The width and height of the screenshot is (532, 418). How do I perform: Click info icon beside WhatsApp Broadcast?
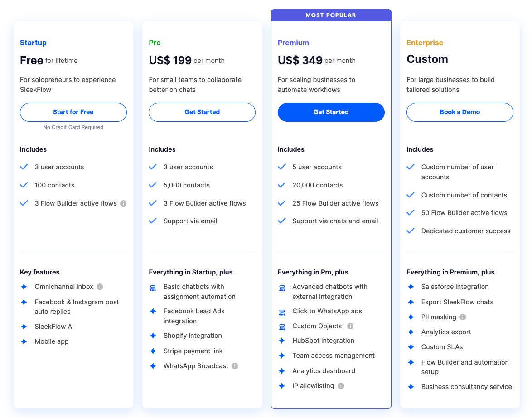(235, 366)
